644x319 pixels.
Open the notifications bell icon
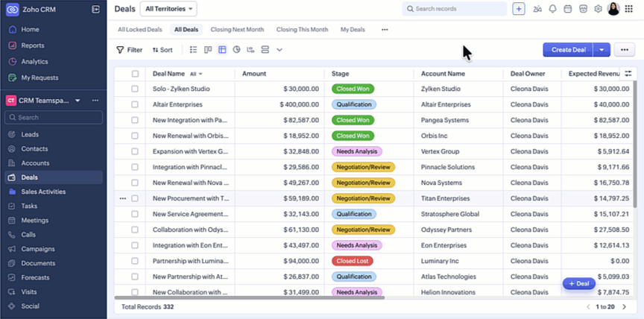pyautogui.click(x=552, y=9)
